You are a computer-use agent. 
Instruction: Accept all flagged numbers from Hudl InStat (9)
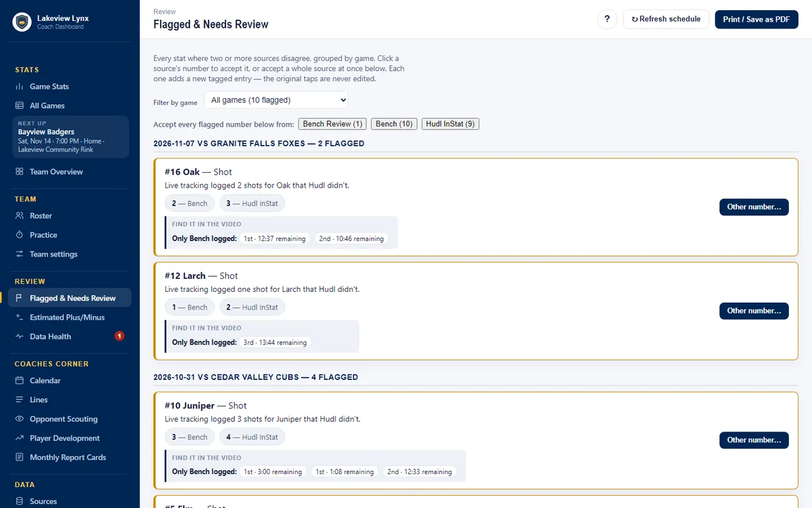(x=450, y=124)
